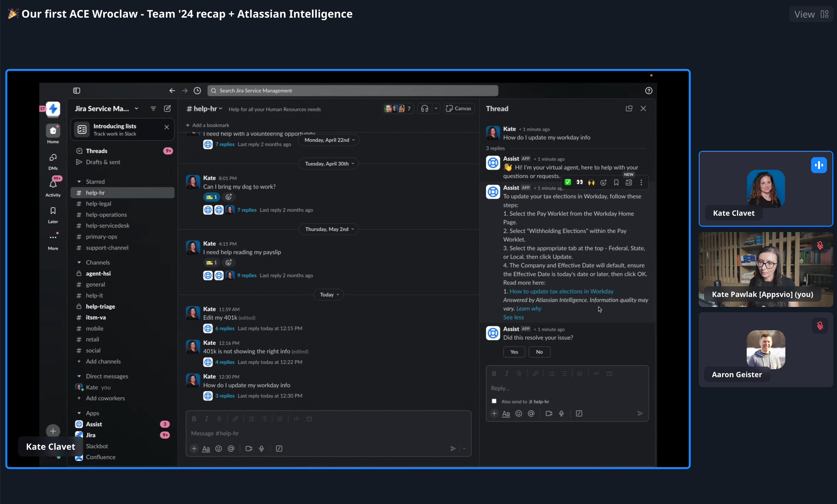Screen dimensions: 837x504
Task: Open DMs from the Slack sidebar
Action: coord(53,159)
